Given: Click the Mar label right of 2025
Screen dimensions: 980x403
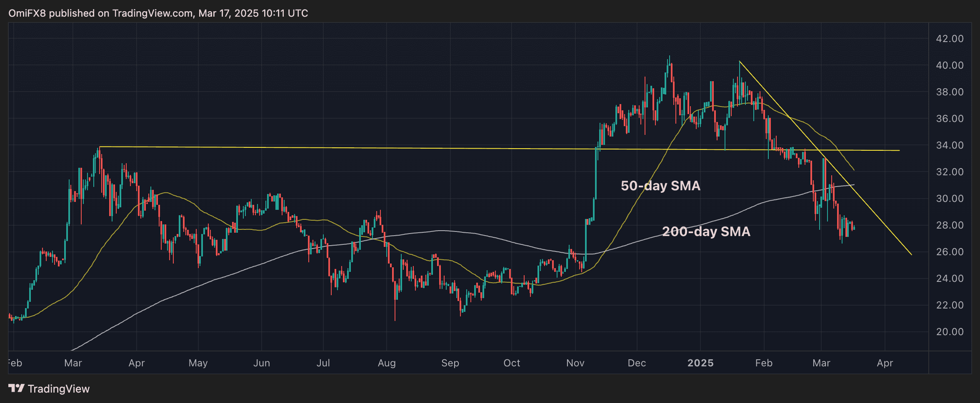Looking at the screenshot, I should coord(821,363).
